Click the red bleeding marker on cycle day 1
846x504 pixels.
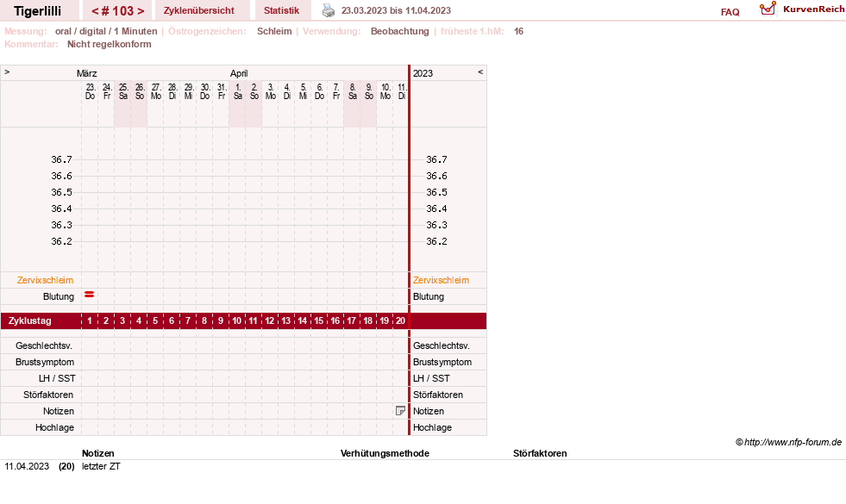click(90, 295)
